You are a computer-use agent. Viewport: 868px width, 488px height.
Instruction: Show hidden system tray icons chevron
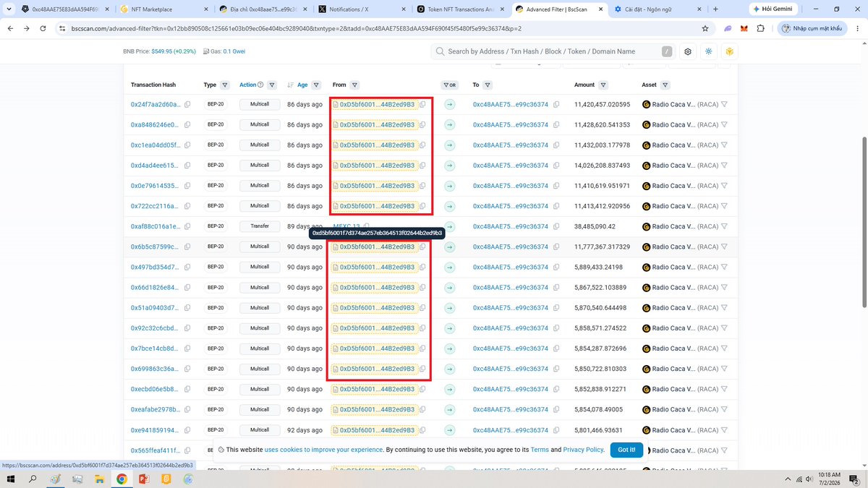click(788, 479)
